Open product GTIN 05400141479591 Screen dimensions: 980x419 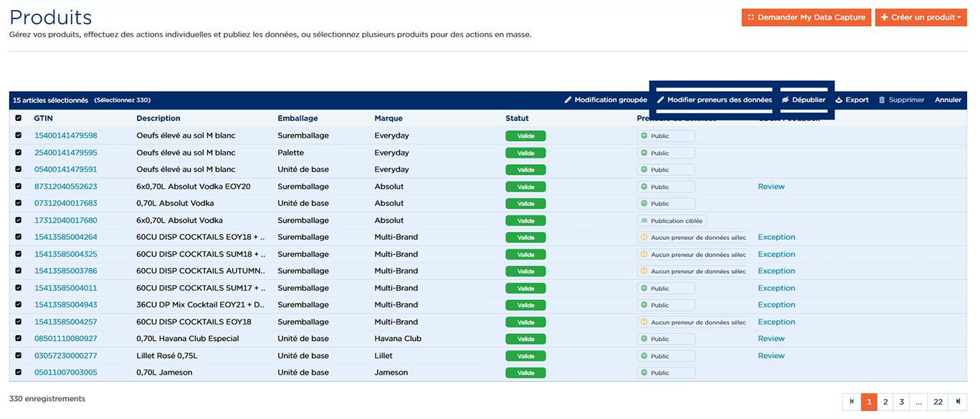66,170
